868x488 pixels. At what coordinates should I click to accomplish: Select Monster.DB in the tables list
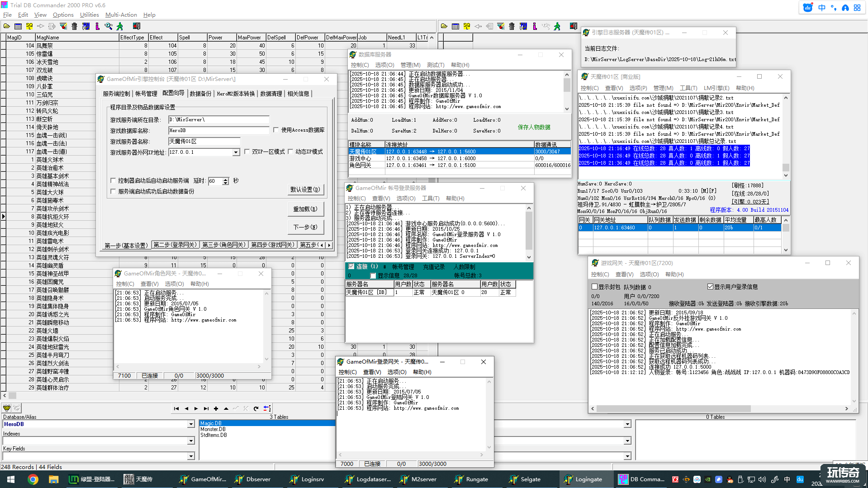click(x=213, y=429)
